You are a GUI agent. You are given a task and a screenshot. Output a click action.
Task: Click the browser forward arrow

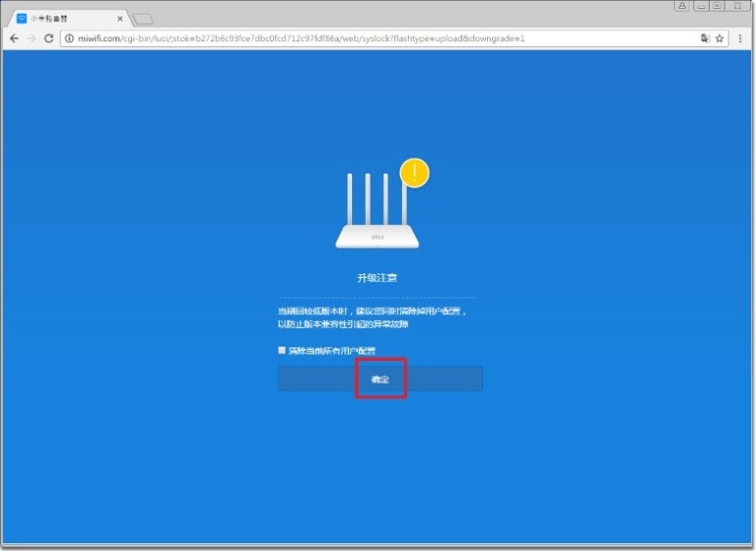pyautogui.click(x=31, y=38)
